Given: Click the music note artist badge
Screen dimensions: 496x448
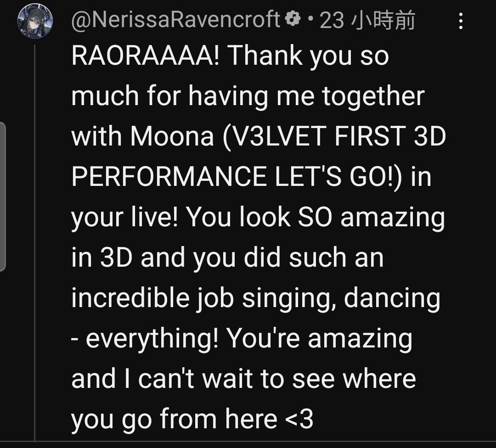Looking at the screenshot, I should [x=293, y=18].
